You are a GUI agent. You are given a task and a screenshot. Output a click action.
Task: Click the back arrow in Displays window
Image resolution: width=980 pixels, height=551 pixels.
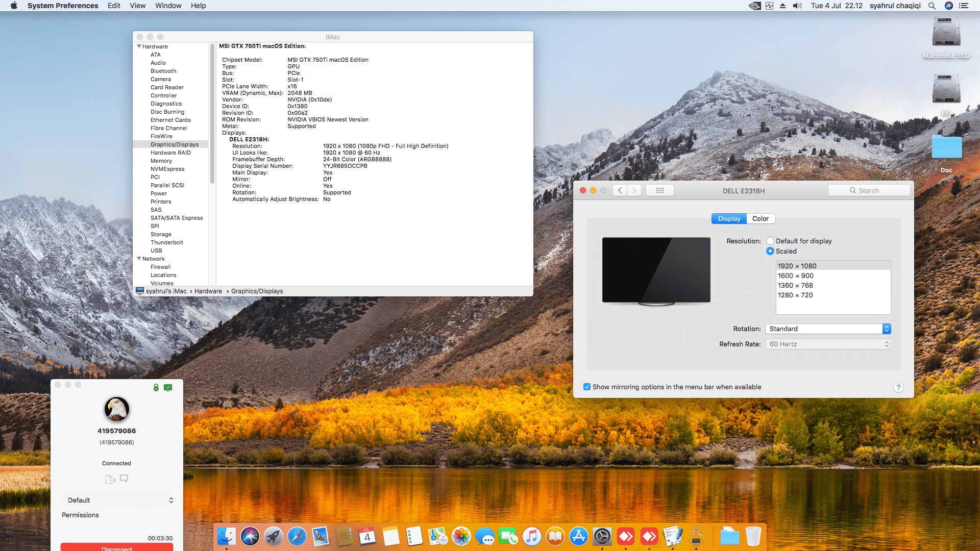click(620, 190)
